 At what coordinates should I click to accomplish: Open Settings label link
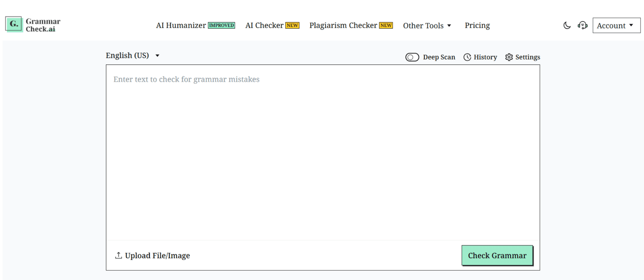[x=527, y=57]
